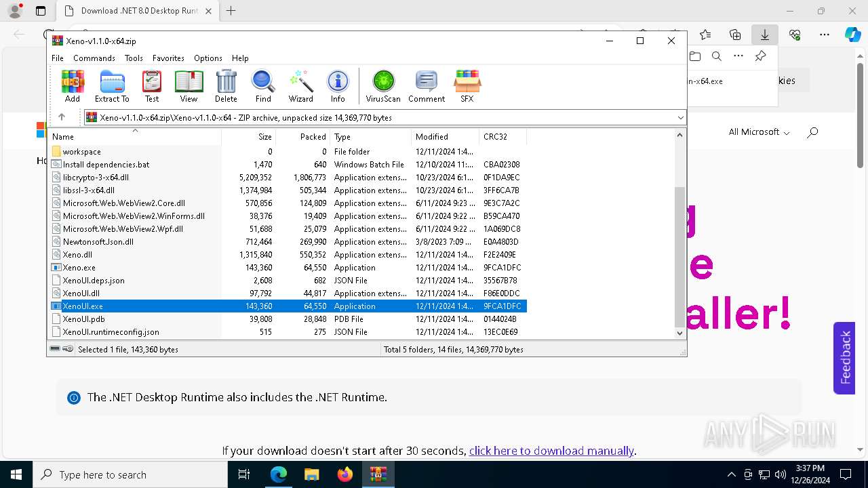This screenshot has height=488, width=868.
Task: Go up one folder level arrow
Action: click(x=62, y=117)
